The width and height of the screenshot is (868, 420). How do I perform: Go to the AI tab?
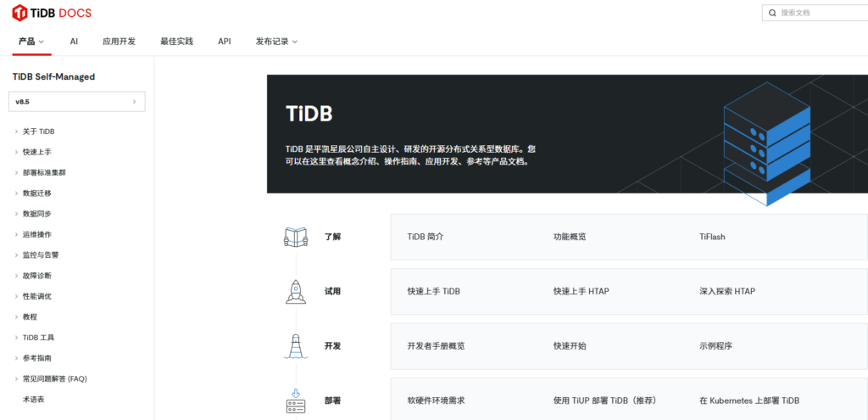click(x=74, y=42)
